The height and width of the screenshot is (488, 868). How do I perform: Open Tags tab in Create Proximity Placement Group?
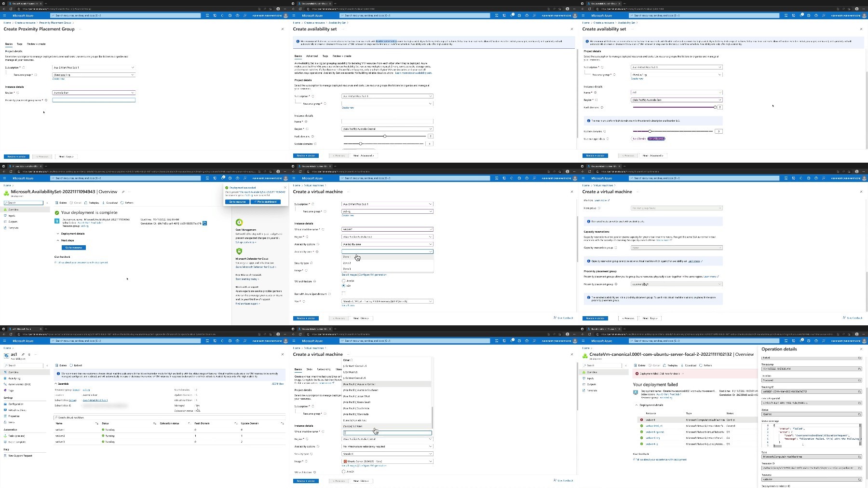tap(19, 44)
